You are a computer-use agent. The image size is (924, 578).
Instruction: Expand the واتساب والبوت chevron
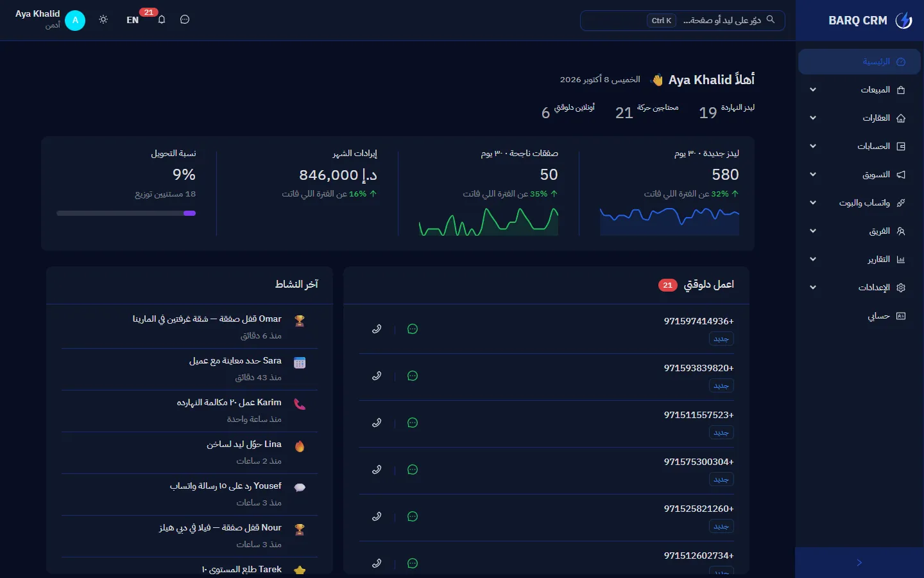(x=813, y=203)
